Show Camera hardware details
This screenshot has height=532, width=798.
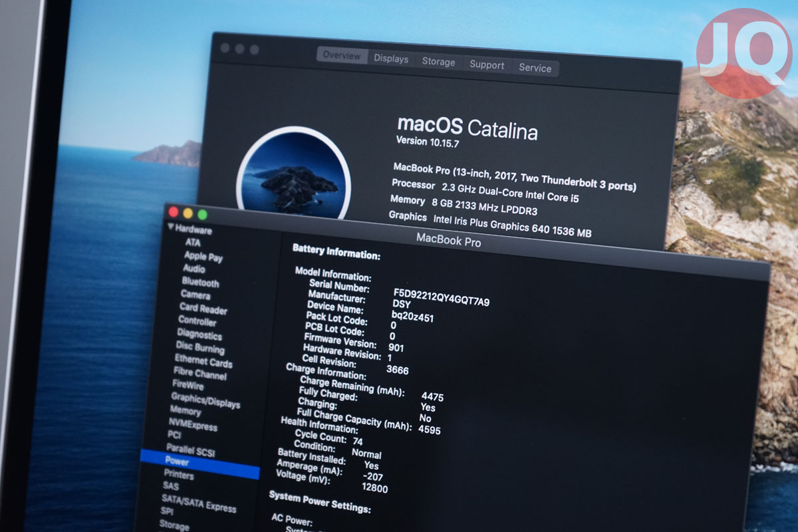click(x=196, y=295)
